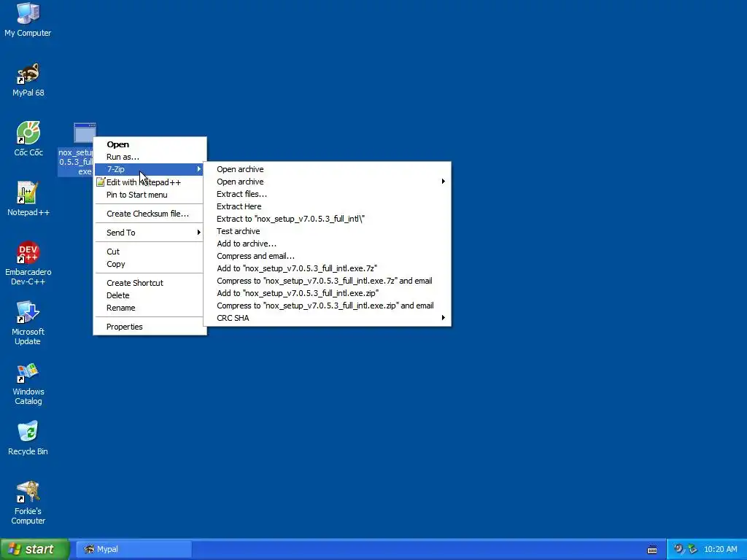This screenshot has width=747, height=560.
Task: Click the Notepad++ icon beside Edit with Notepad++
Action: [100, 182]
